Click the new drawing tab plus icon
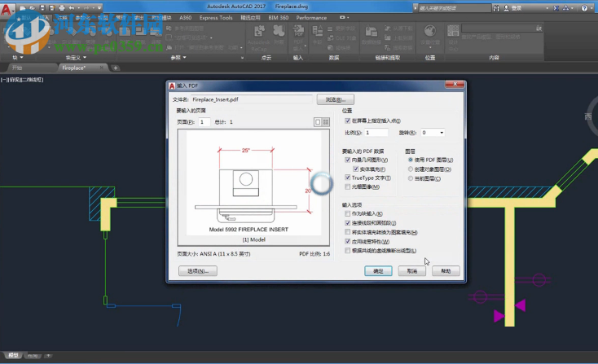Image resolution: width=598 pixels, height=364 pixels. [x=116, y=68]
